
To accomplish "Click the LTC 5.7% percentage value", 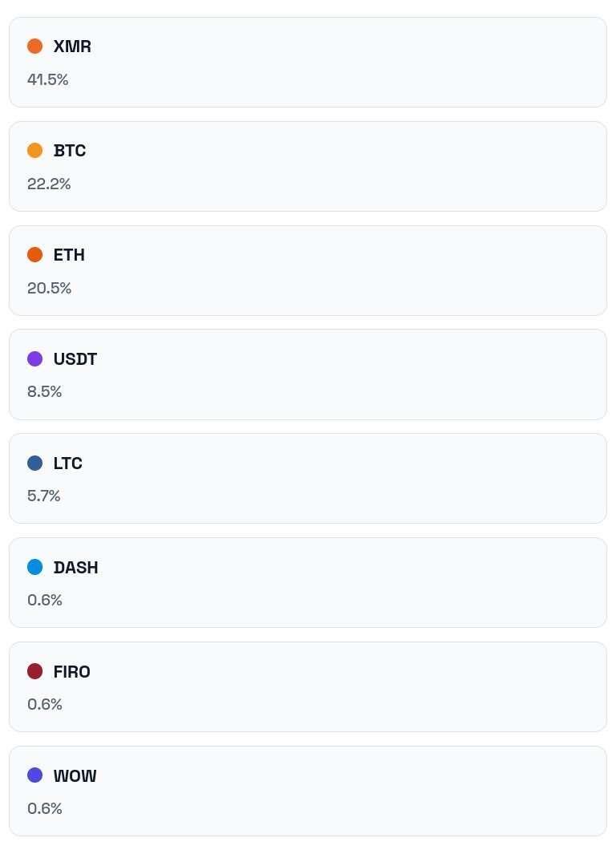I will 44,496.
